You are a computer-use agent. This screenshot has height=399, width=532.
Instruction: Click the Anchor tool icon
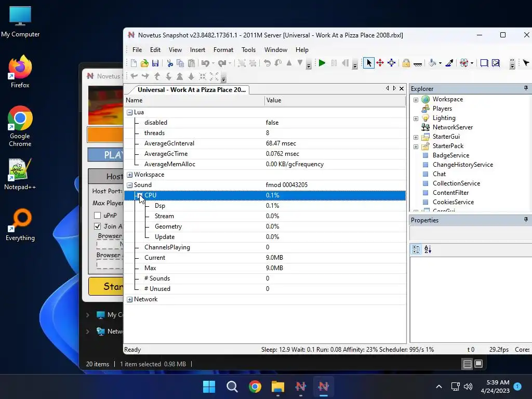point(418,64)
